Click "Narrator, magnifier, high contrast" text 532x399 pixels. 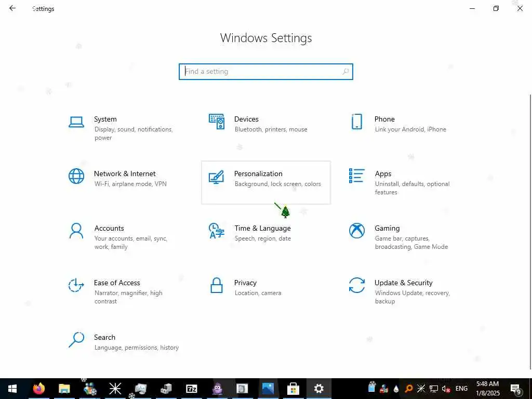point(128,297)
